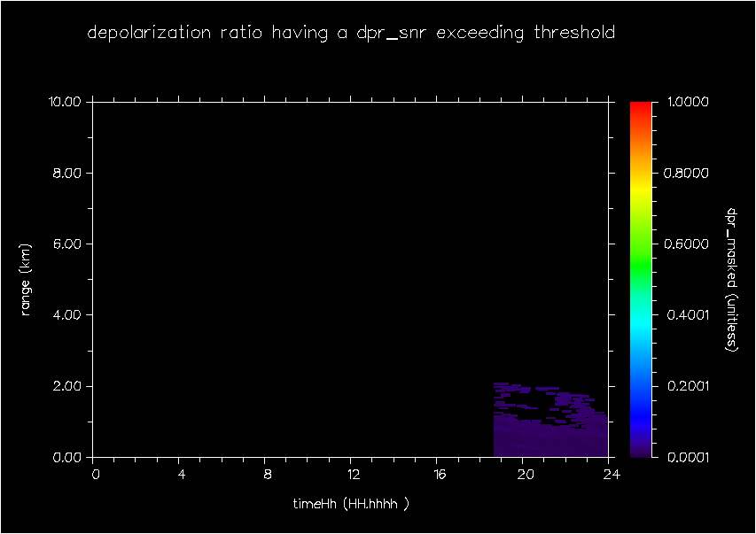Click the 'dpr_masked (unitless)' colorbar label
The height and width of the screenshot is (534, 756).
pyautogui.click(x=732, y=280)
